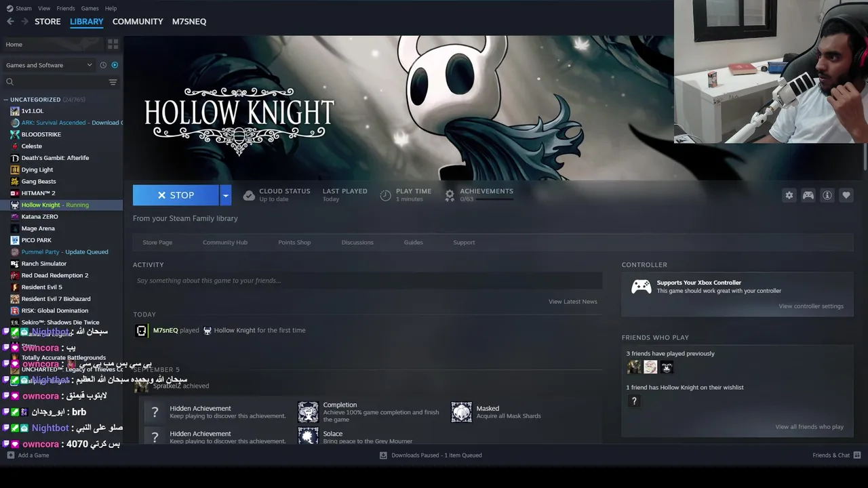Open the Help menu
Viewport: 868px width, 488px height.
(111, 8)
